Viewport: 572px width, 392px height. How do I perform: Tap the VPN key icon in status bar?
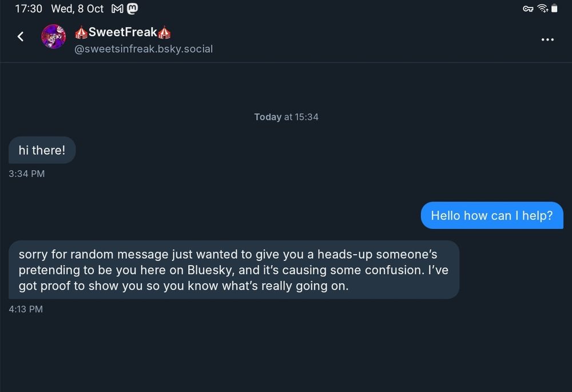528,9
